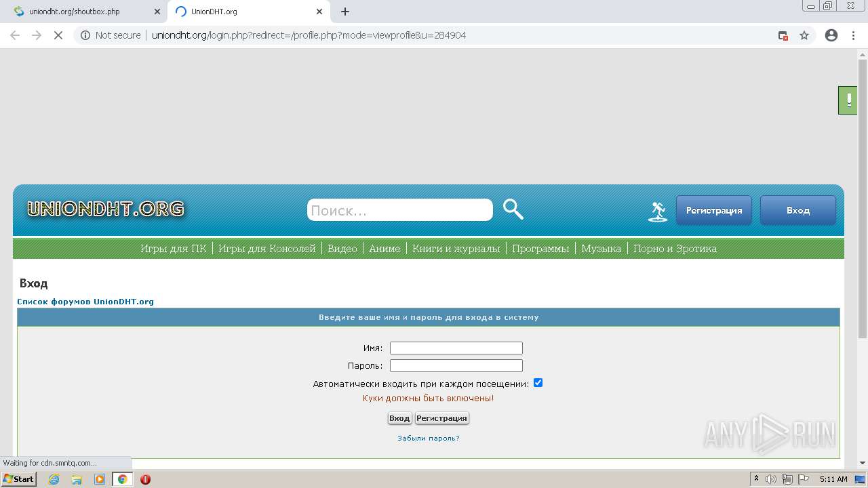Click the Windows Start button

coord(19,479)
